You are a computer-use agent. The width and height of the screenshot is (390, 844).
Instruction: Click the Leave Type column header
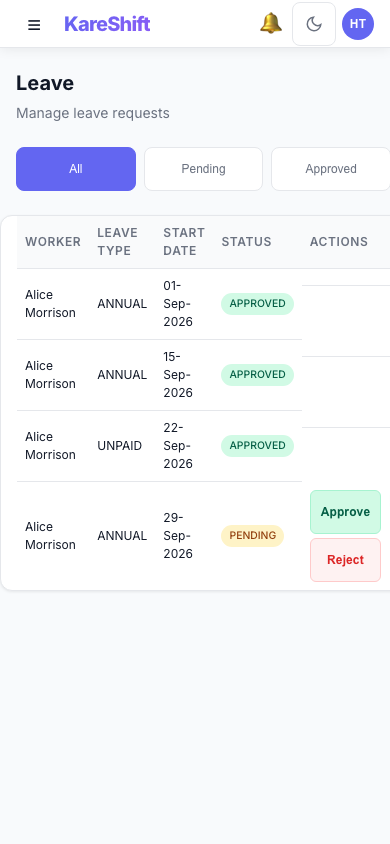coord(117,242)
